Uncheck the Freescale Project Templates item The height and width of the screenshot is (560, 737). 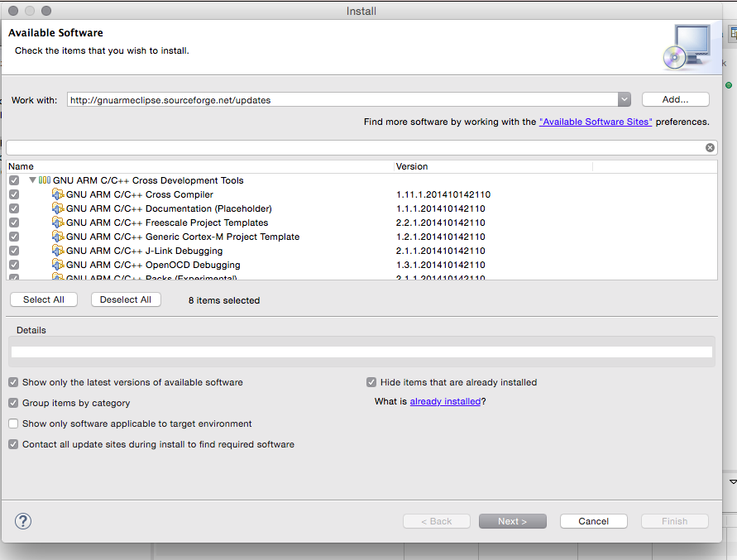pos(14,223)
